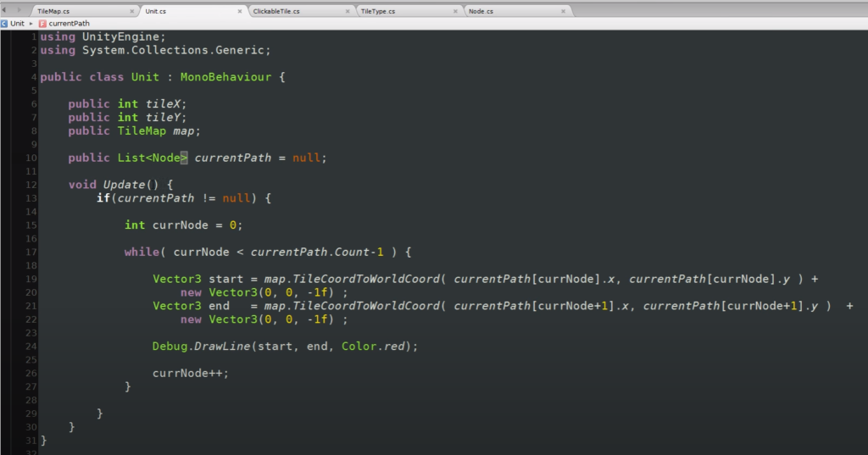Click line number 17 in the gutter
The width and height of the screenshot is (868, 455).
(31, 252)
